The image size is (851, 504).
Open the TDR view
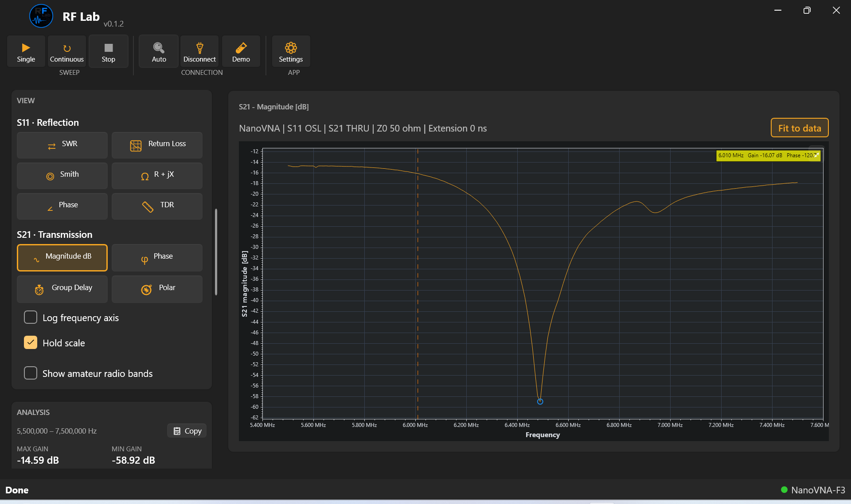(x=157, y=206)
